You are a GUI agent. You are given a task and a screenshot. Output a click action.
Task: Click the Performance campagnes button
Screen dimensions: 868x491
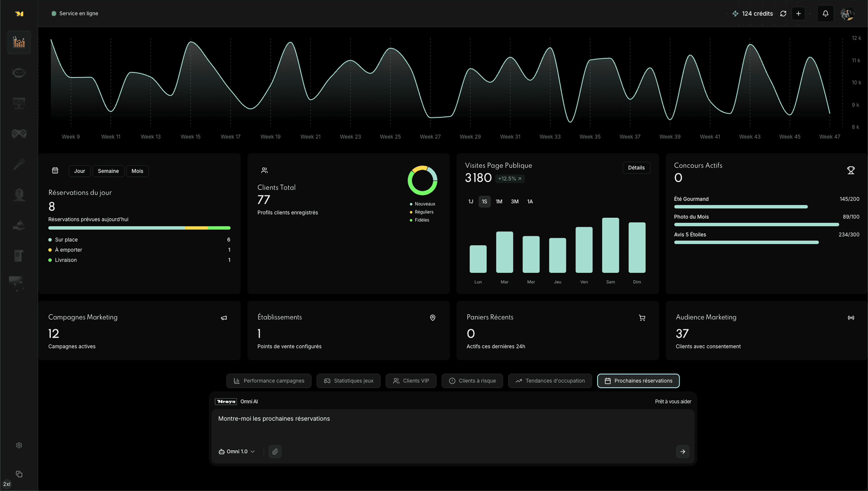click(x=269, y=381)
